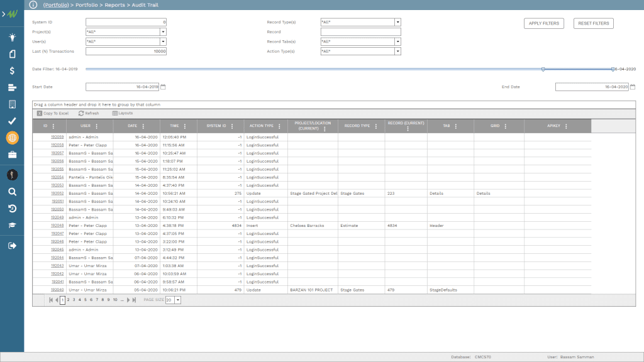Open audit record link 192052
This screenshot has width=644, height=362.
[57, 194]
